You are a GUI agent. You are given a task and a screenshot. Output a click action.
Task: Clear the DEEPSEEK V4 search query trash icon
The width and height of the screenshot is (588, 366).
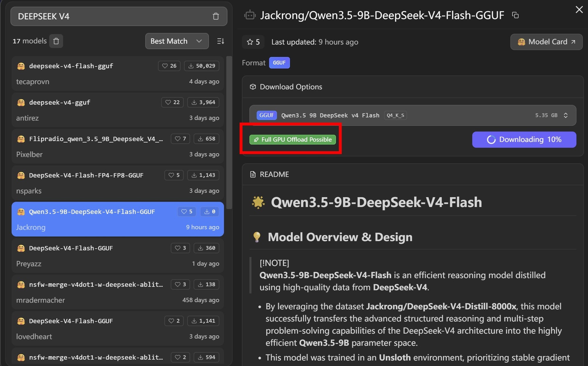point(216,16)
